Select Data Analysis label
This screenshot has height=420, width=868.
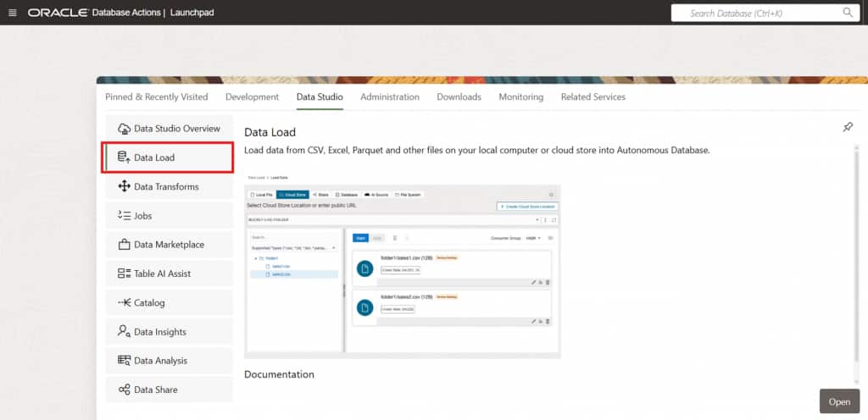pyautogui.click(x=160, y=361)
